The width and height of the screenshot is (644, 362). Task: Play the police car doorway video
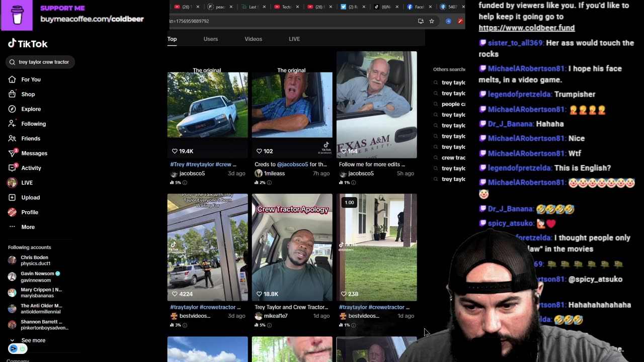tap(208, 247)
